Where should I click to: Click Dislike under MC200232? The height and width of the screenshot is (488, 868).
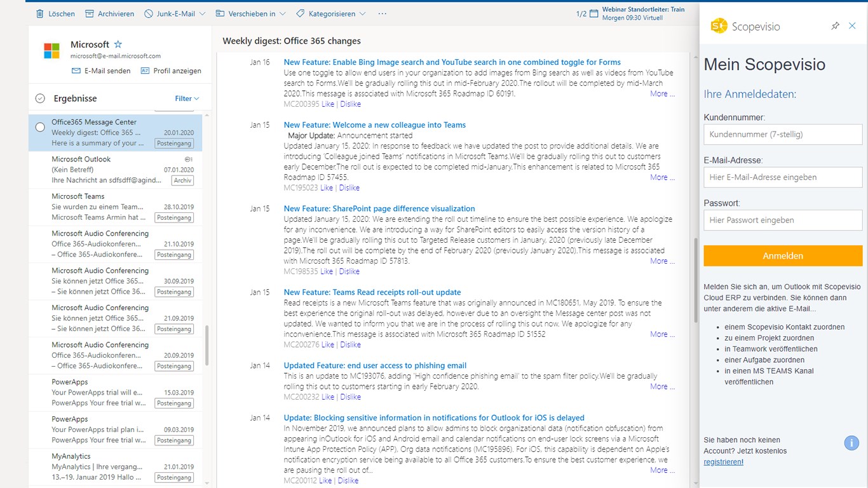point(350,397)
